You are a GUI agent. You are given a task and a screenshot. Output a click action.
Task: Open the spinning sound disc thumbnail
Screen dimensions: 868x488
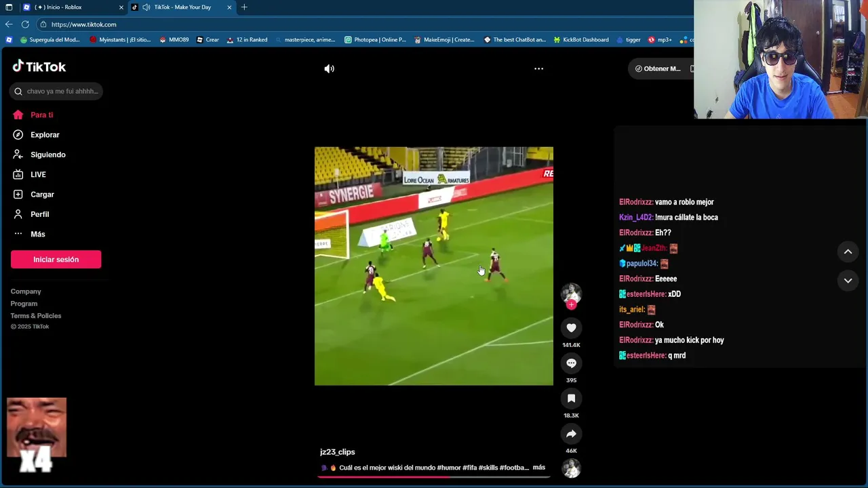(x=571, y=468)
